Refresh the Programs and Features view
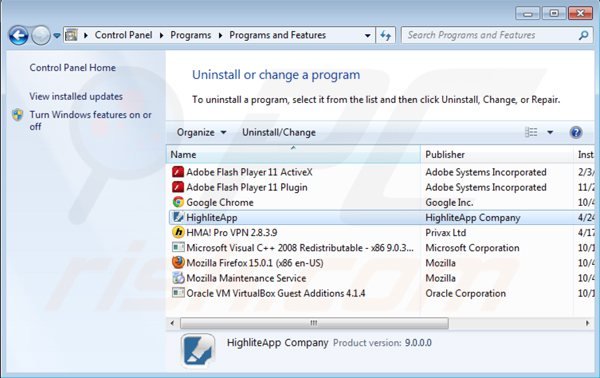600x378 pixels. click(x=386, y=36)
